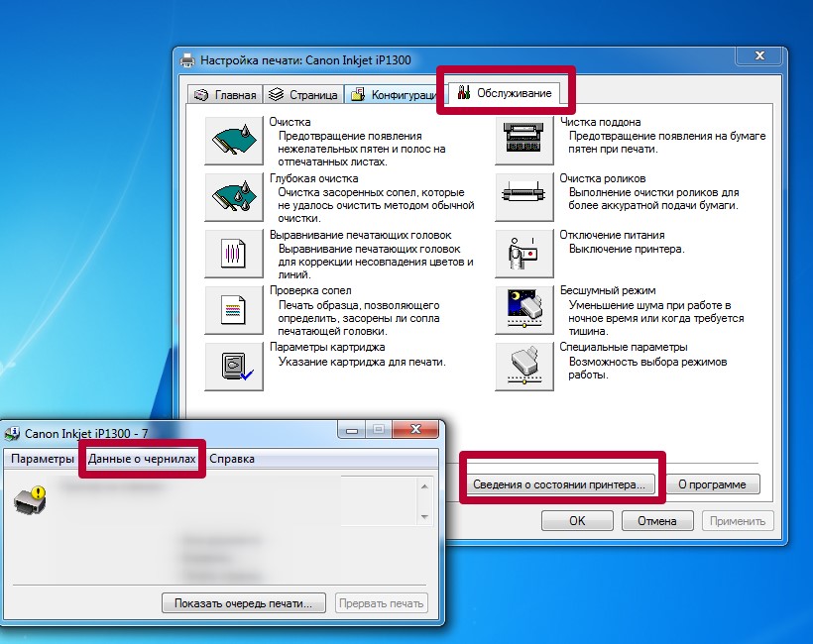Start Глубокая очистка deep cleaning icon

pyautogui.click(x=232, y=196)
